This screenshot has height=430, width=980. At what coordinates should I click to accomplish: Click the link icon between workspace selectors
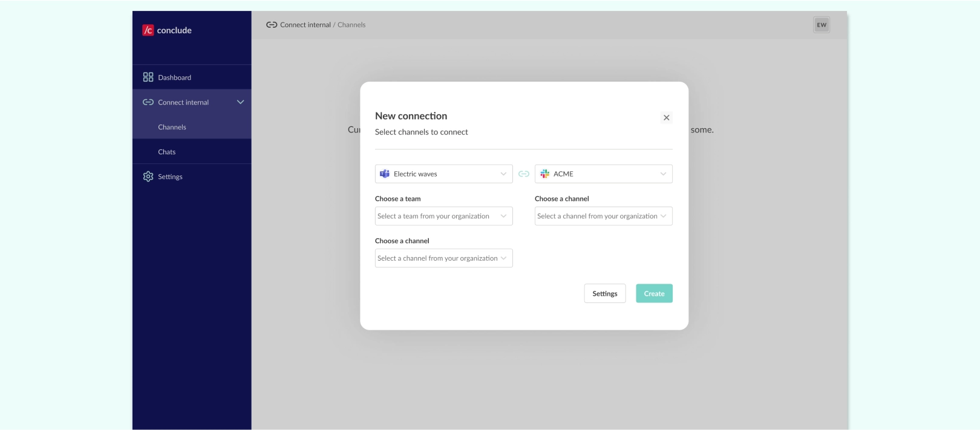point(524,174)
